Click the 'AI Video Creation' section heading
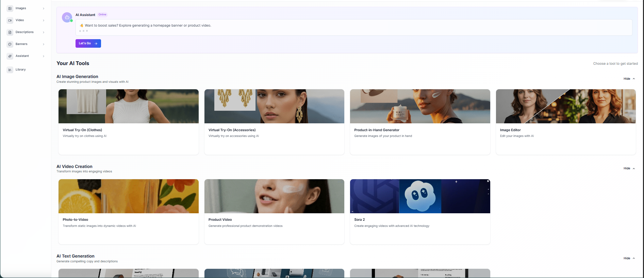This screenshot has height=278, width=644. coord(75,167)
